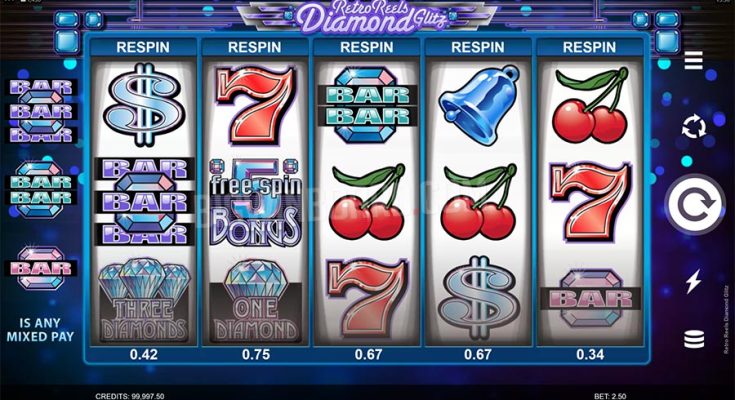Click RESPIN above the first reel
Screen dimensions: 735x400
coord(143,47)
